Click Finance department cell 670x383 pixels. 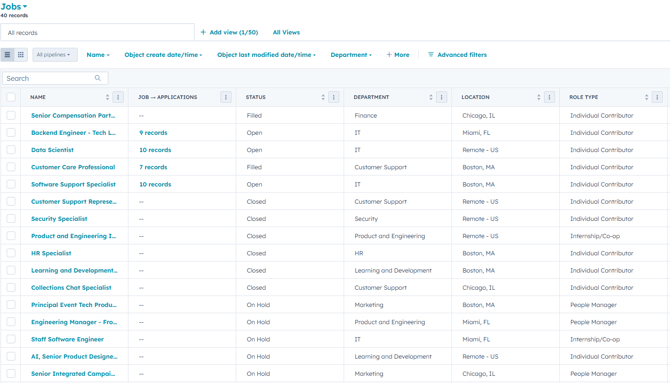coord(397,115)
